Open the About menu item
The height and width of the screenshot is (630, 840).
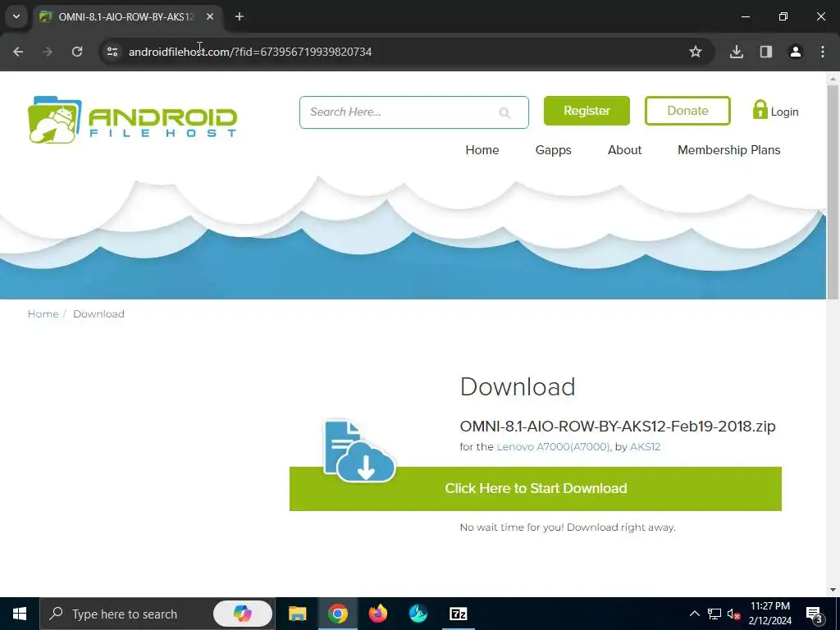pyautogui.click(x=624, y=150)
